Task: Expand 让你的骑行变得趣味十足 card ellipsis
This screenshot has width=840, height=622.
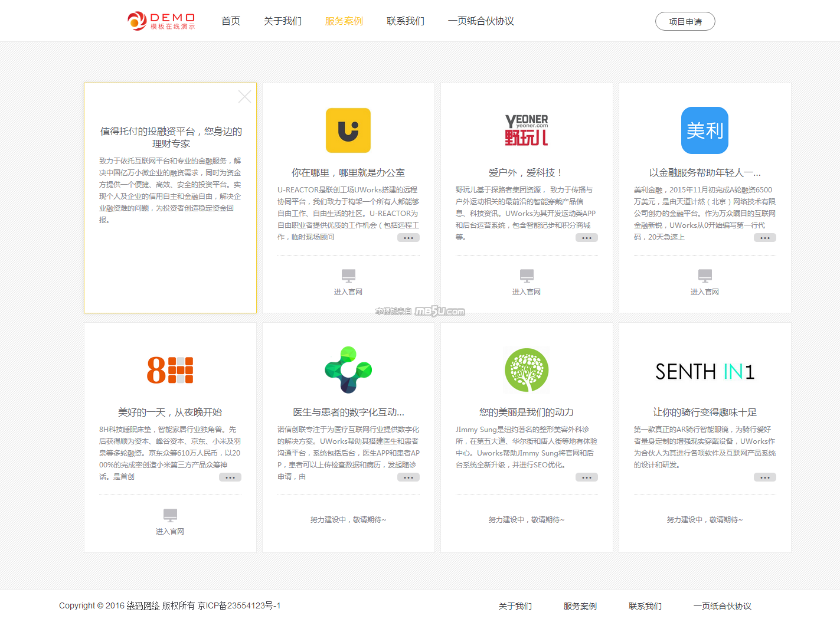Action: 764,477
